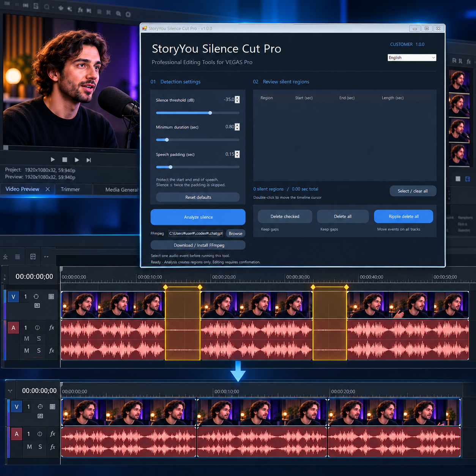The height and width of the screenshot is (476, 476).
Task: Open fx beside phase icon, lower audio track
Action: [x=53, y=434]
